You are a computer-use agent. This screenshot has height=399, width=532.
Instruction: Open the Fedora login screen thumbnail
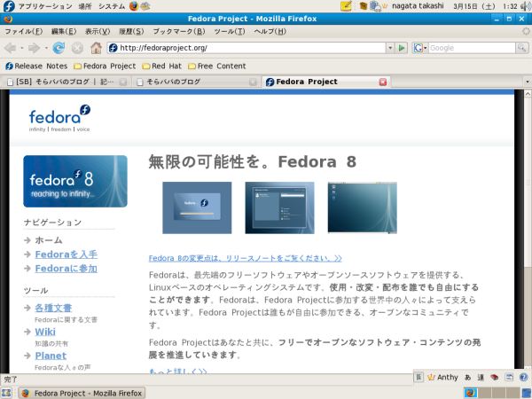[197, 207]
